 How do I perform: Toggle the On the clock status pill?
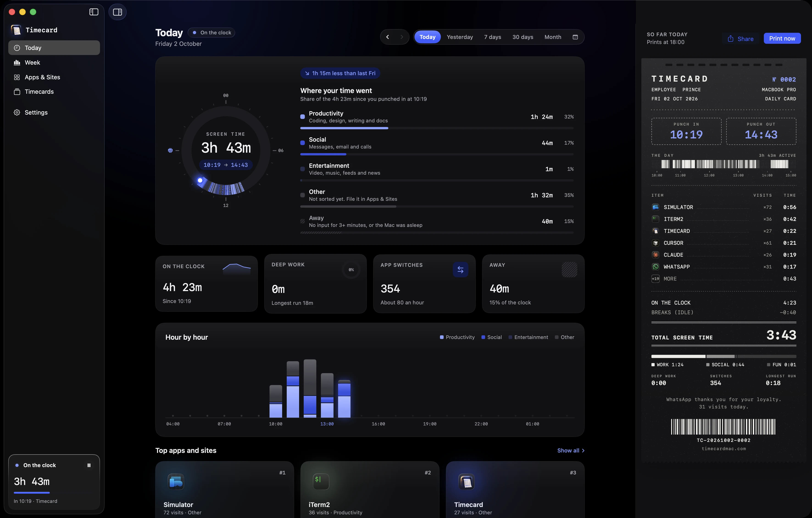coord(211,33)
